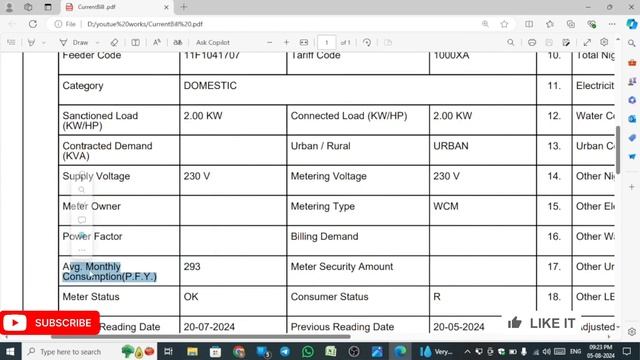Enter full screen mode for PDF
640x360 pixels.
(x=587, y=42)
